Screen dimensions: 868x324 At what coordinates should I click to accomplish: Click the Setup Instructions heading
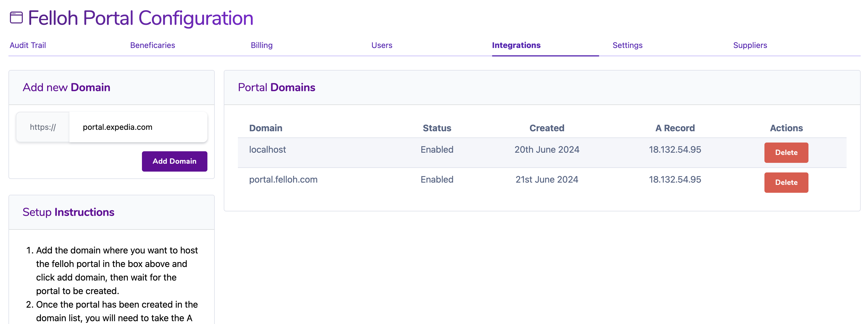tap(68, 212)
